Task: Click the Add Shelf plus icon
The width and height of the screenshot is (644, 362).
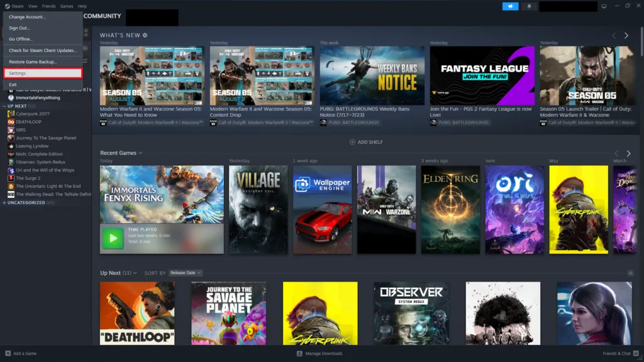Action: tap(352, 142)
